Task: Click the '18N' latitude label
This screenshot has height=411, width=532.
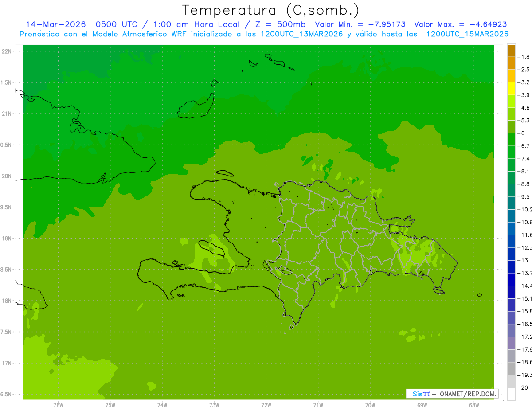Action: [x=6, y=301]
